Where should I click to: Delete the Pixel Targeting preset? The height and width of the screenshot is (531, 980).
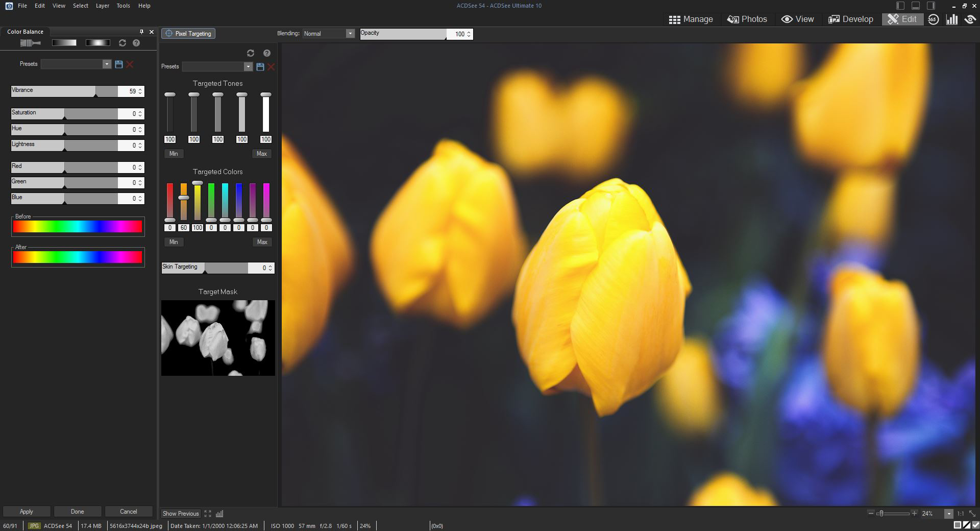(x=271, y=67)
